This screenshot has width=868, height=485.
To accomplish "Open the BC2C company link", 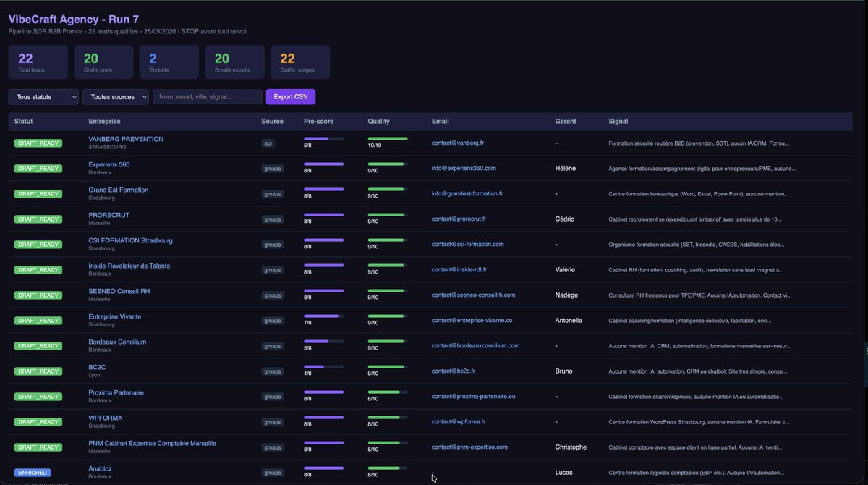I will [97, 367].
